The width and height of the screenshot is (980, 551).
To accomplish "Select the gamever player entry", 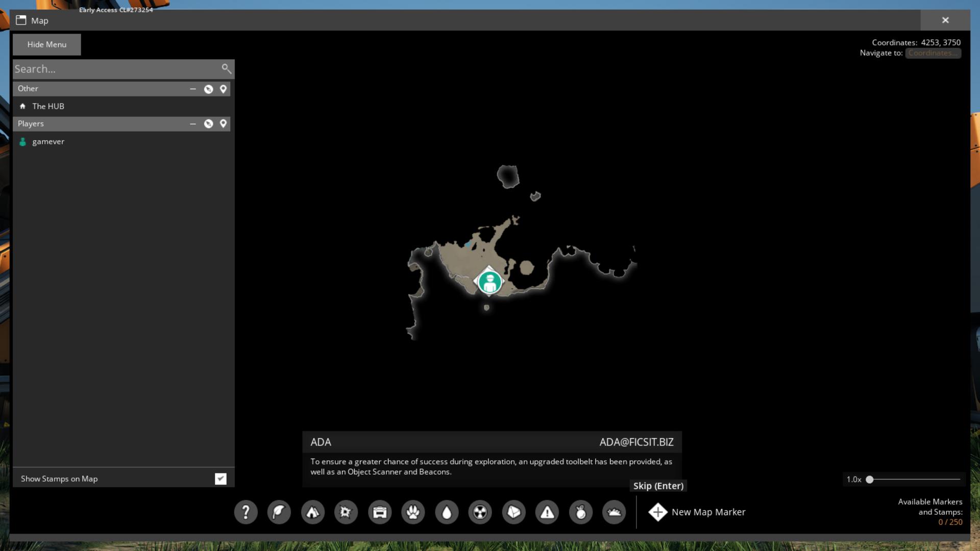I will (x=121, y=141).
